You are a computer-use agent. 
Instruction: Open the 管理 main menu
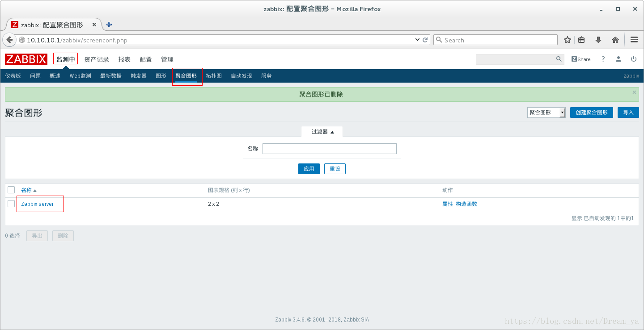point(167,59)
